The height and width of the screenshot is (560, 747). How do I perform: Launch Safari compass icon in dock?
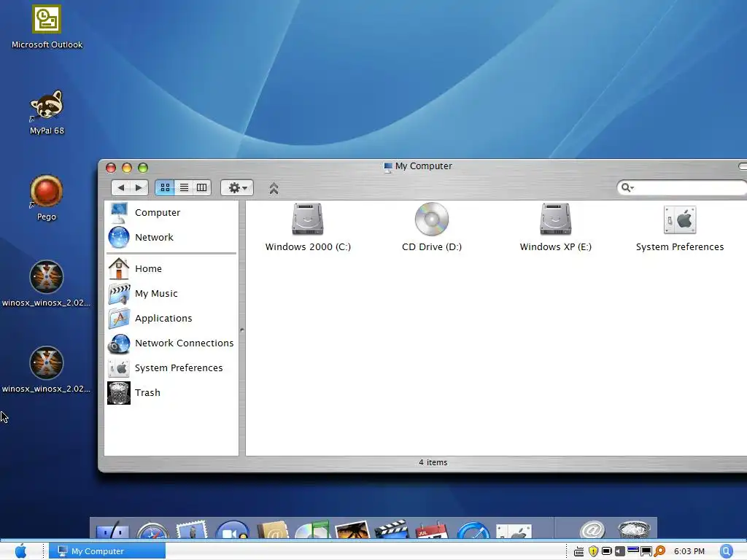[153, 531]
